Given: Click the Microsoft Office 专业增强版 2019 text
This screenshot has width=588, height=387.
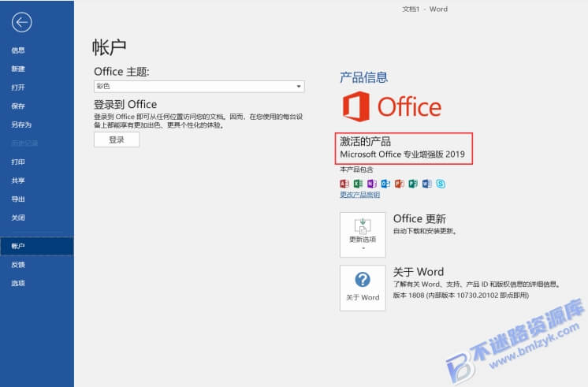Looking at the screenshot, I should tap(402, 154).
